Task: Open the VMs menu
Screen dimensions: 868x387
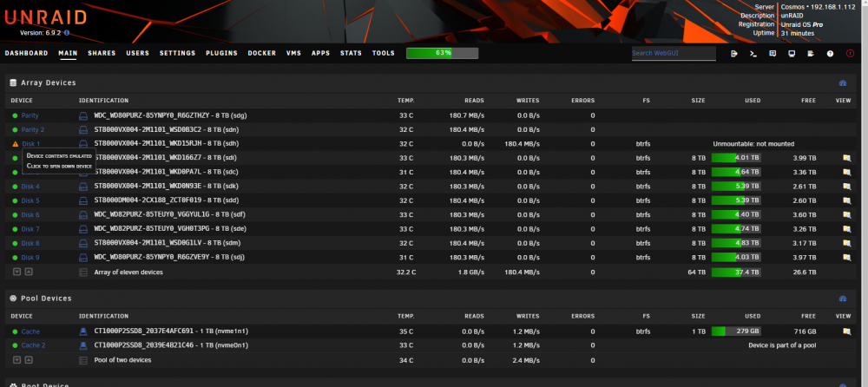Action: [294, 53]
